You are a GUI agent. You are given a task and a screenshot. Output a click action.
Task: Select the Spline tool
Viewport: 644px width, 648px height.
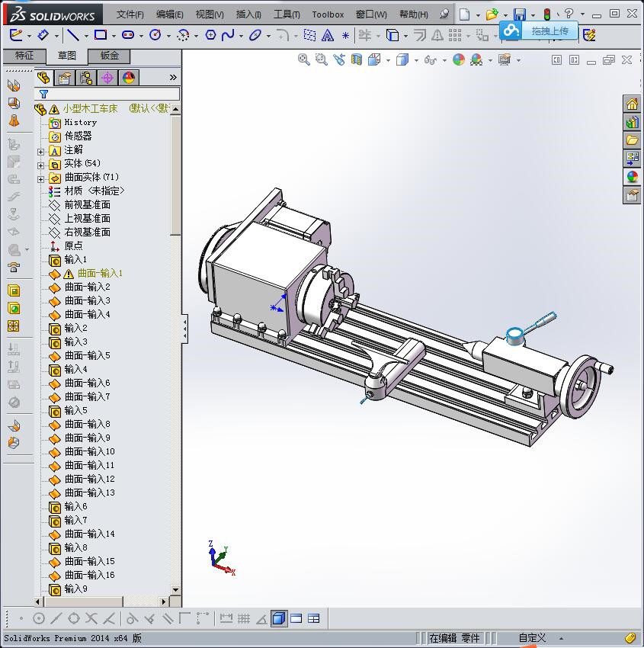coord(228,35)
